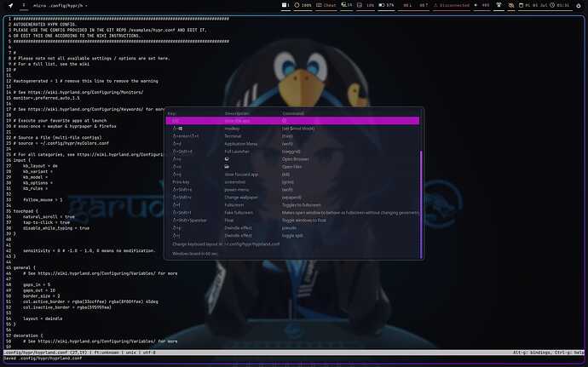588x367 pixels.
Task: Select the close focused app keybinding row
Action: (292, 175)
